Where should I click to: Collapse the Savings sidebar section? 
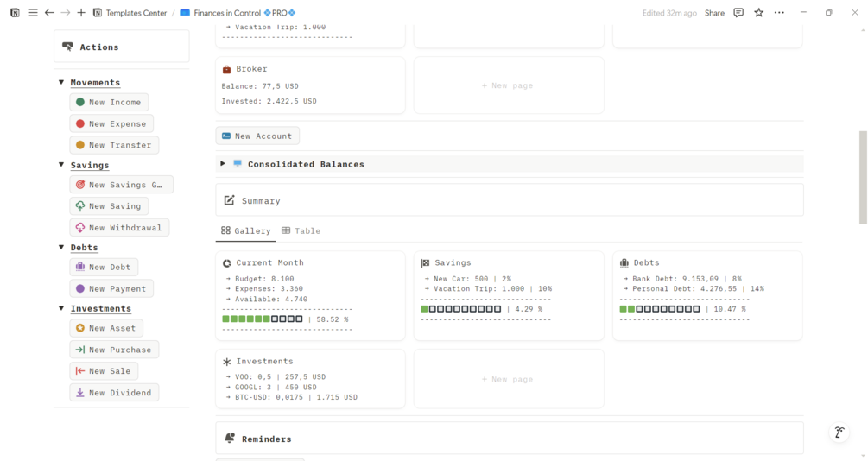[x=61, y=165]
